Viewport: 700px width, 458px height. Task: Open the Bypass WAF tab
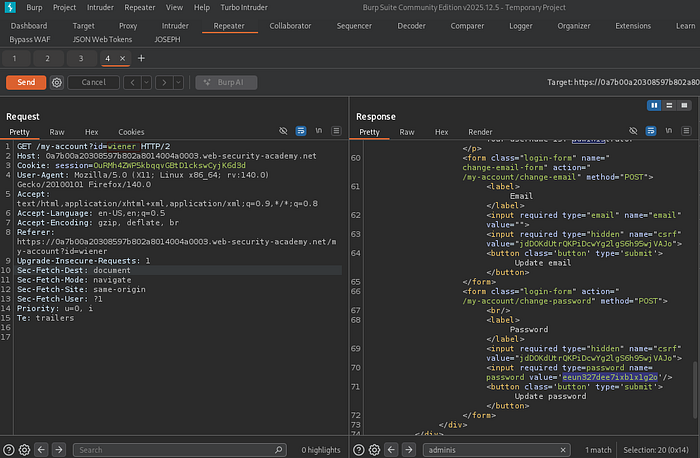click(x=29, y=39)
